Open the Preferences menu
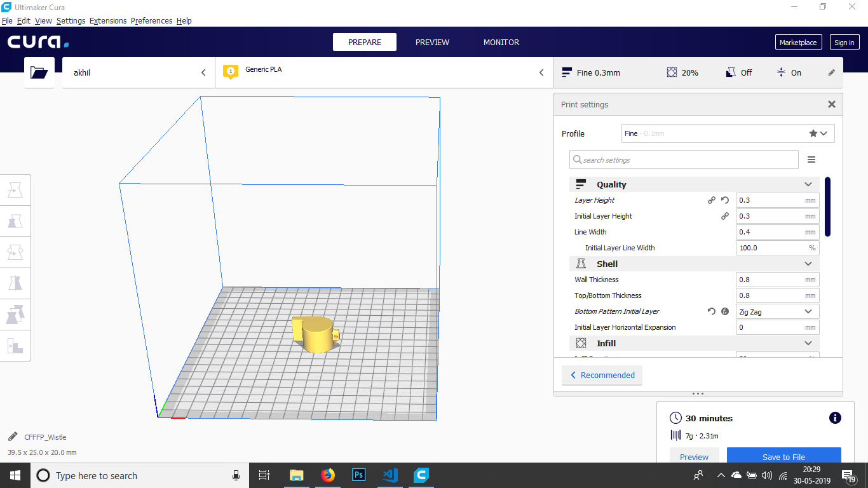The height and width of the screenshot is (488, 868). [151, 20]
